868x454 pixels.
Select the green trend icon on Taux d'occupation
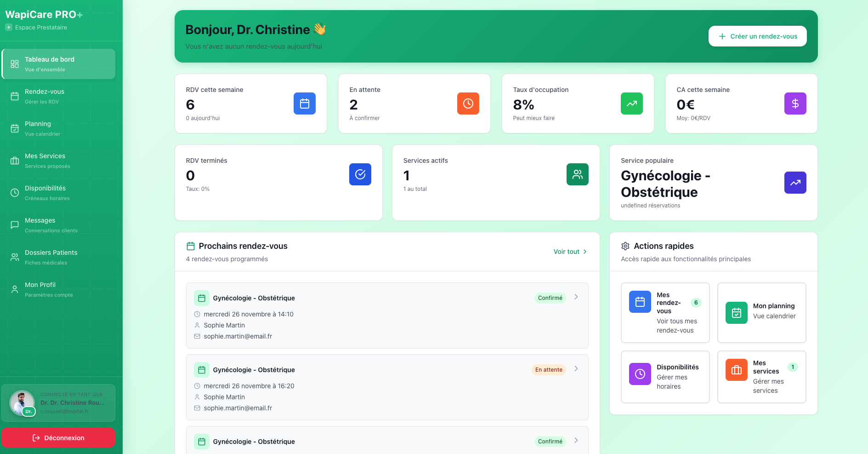pyautogui.click(x=632, y=103)
